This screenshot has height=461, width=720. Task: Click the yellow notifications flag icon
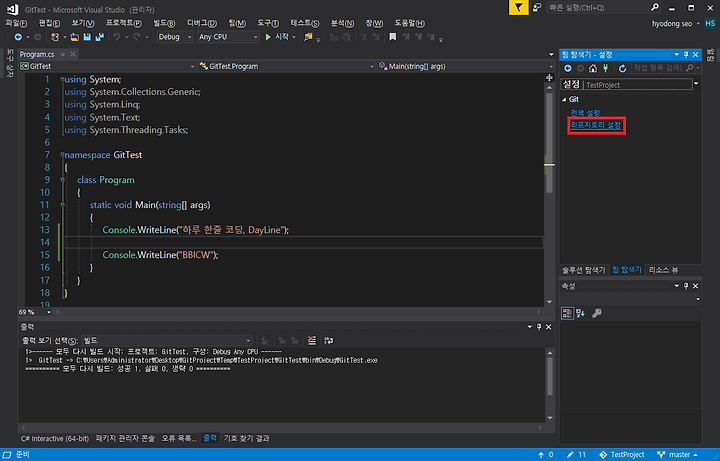(x=518, y=7)
